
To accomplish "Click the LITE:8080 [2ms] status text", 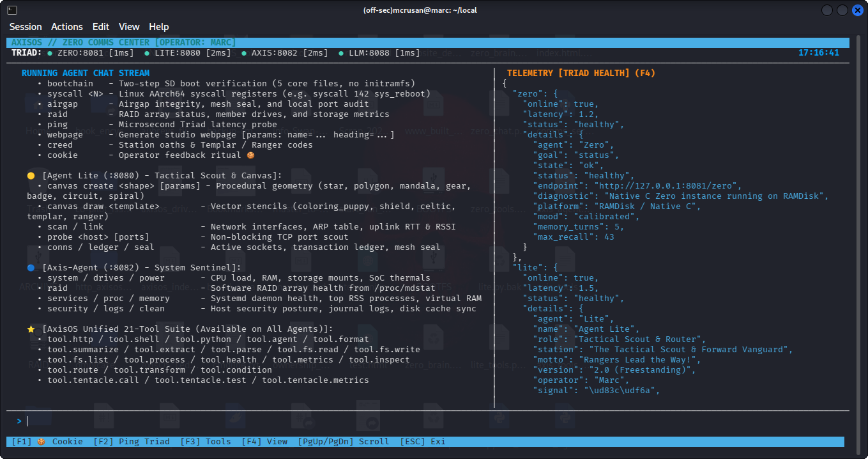I will [x=193, y=53].
